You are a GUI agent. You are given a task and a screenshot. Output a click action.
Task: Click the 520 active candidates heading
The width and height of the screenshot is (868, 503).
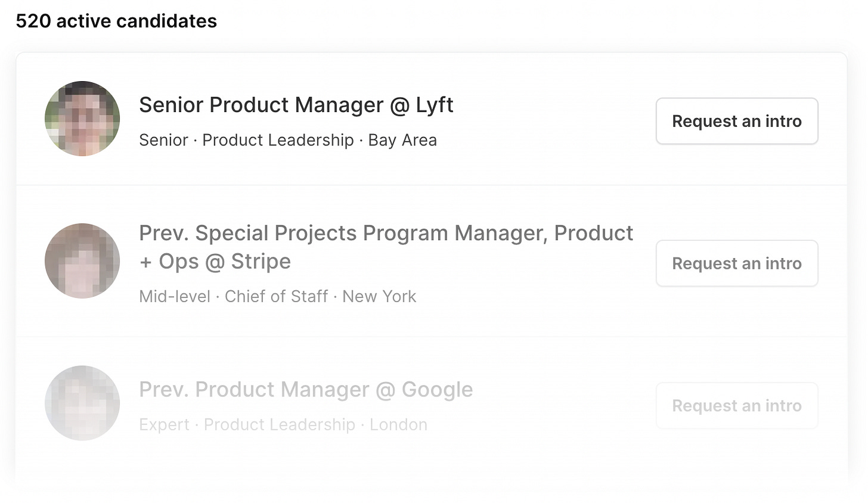[116, 21]
